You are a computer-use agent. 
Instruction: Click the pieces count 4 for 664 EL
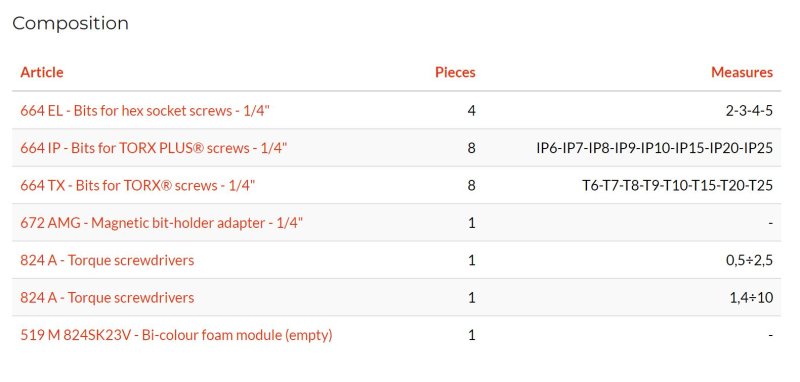point(471,111)
